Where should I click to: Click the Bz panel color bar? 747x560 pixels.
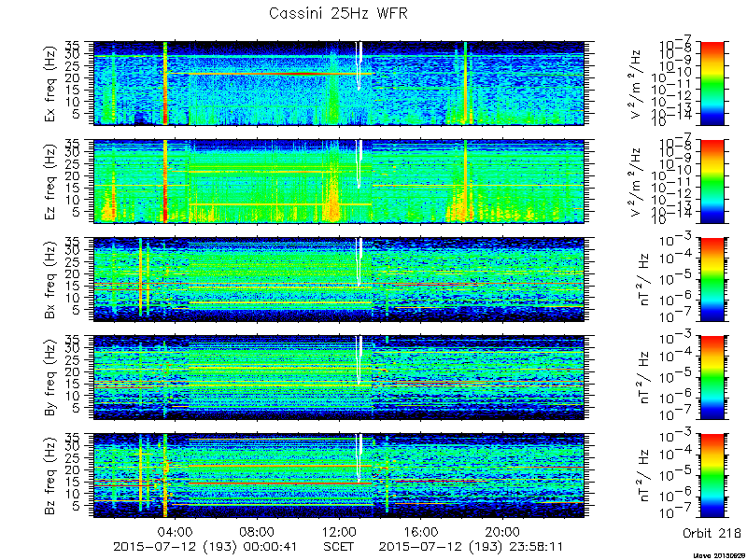pyautogui.click(x=712, y=476)
